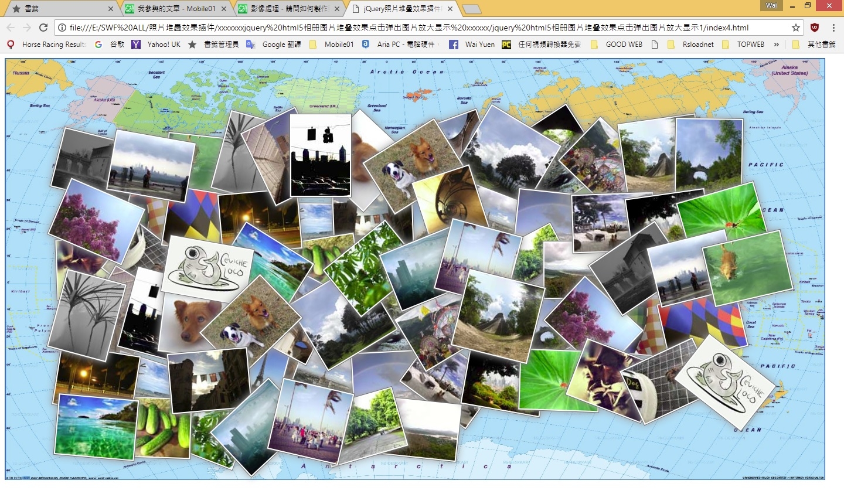Open Horse Racing Results bookmark
The image size is (844, 504).
(x=46, y=45)
